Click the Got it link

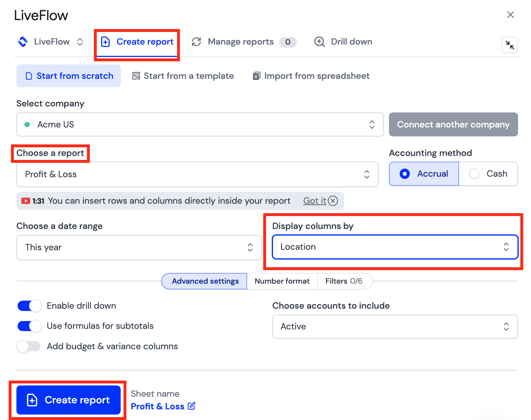point(314,201)
